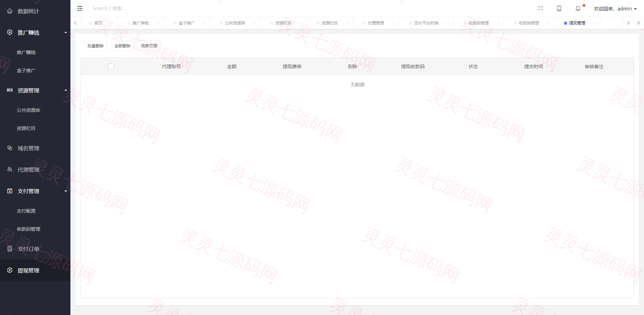Open the admin user dropdown
Image resolution: width=644 pixels, height=315 pixels.
point(615,9)
